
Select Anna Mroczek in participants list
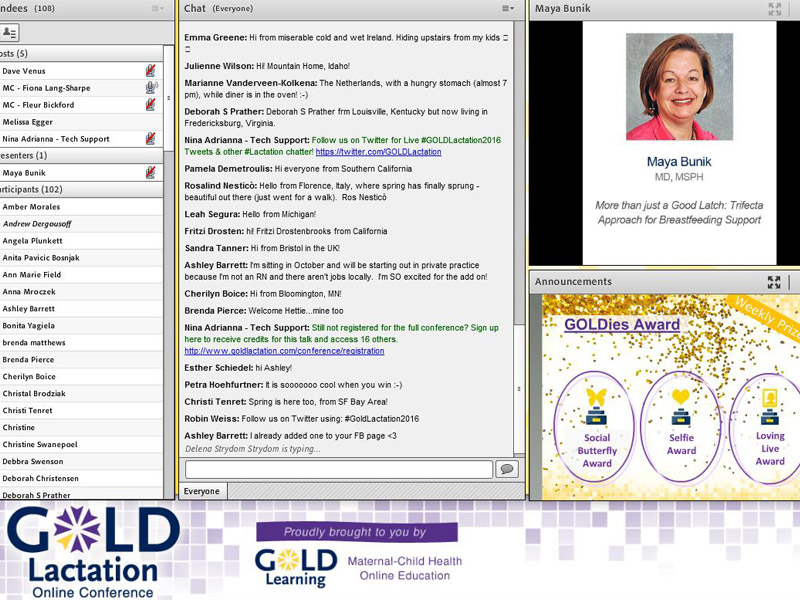pos(82,292)
